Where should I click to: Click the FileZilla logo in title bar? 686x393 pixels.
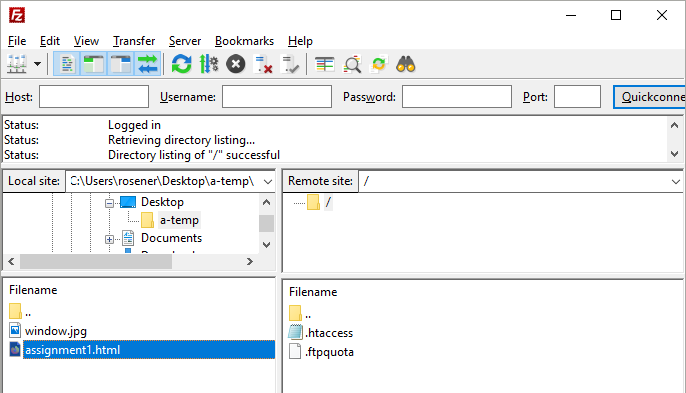17,15
